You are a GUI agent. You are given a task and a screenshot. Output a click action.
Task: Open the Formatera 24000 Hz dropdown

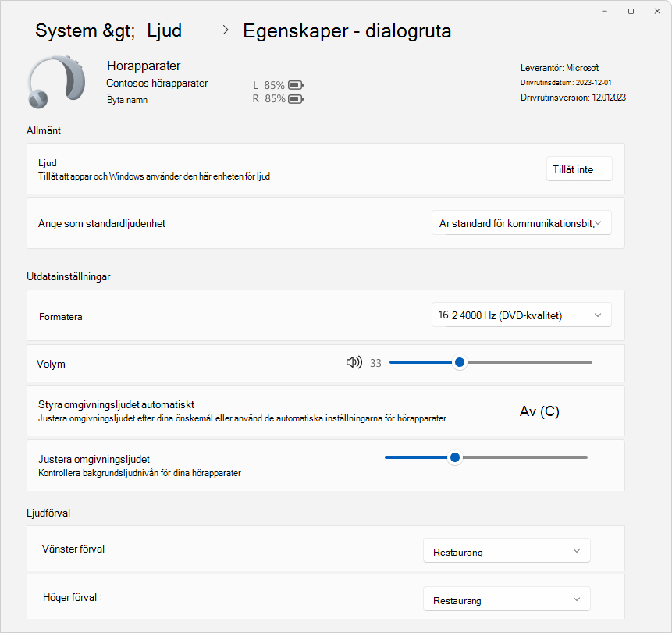pos(521,315)
